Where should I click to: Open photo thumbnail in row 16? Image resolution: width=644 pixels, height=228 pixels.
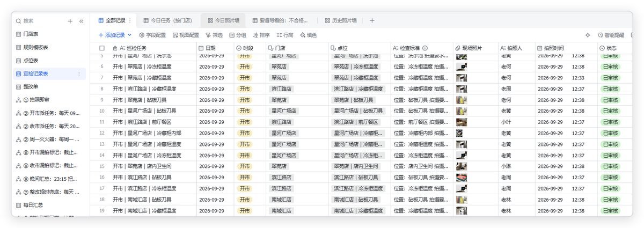(x=462, y=178)
